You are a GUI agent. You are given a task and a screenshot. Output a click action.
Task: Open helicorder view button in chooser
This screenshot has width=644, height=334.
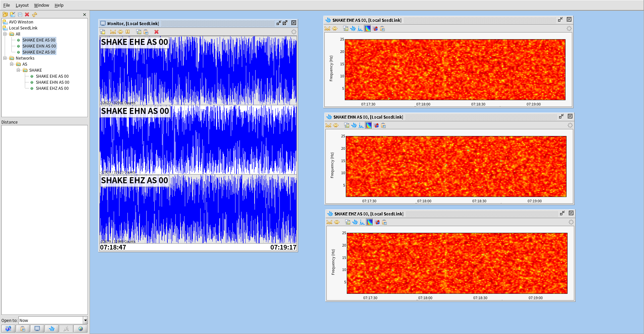8,329
